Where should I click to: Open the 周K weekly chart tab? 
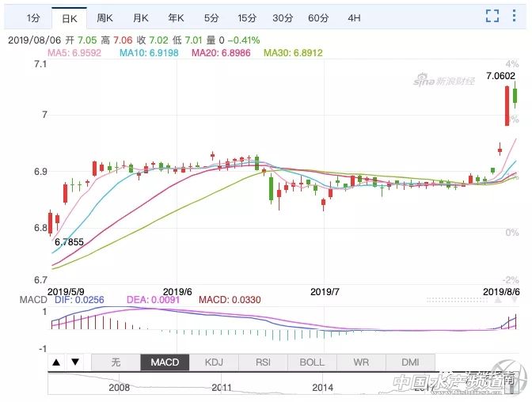click(x=104, y=17)
